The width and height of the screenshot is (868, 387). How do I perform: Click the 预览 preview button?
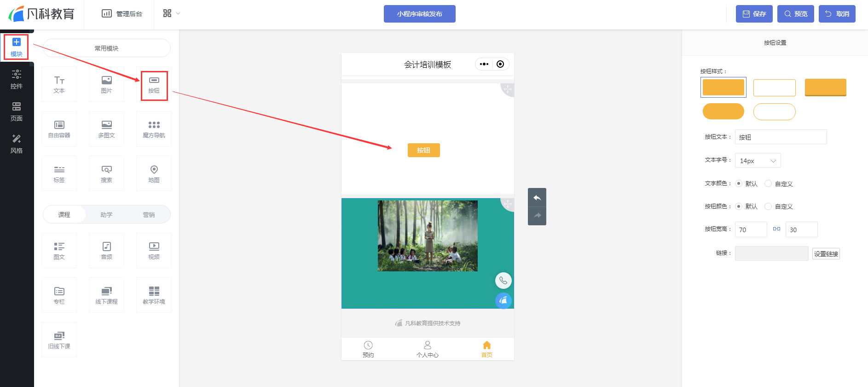[x=796, y=14]
